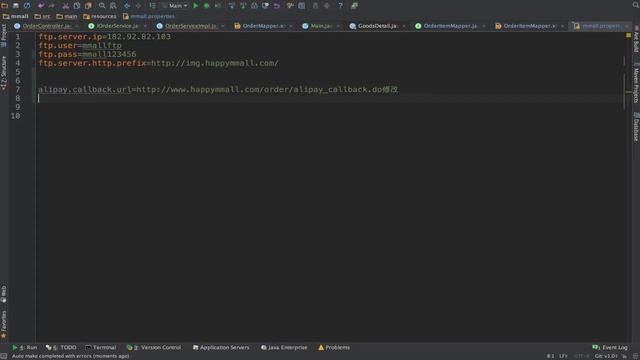Click the green Debug bug icon

tap(207, 6)
